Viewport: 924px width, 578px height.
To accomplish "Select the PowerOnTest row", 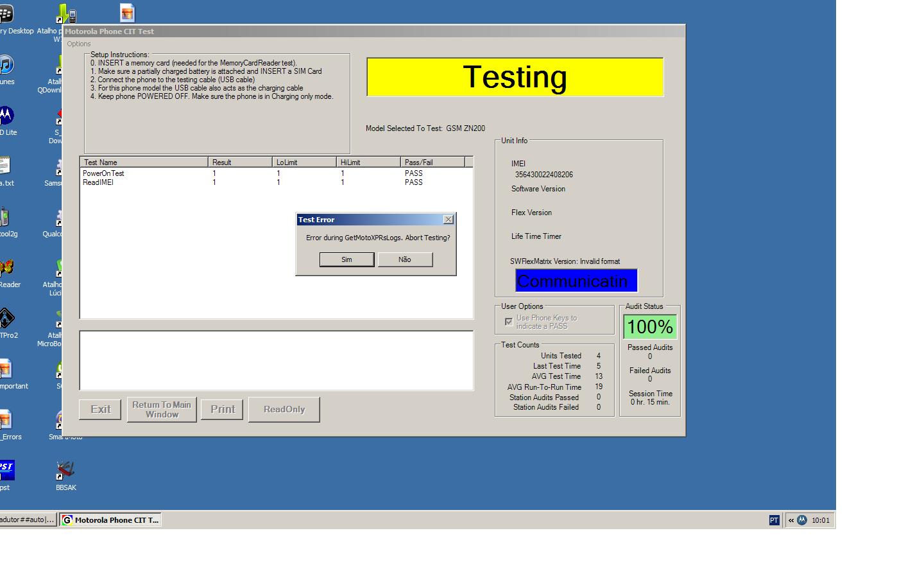I will click(276, 173).
